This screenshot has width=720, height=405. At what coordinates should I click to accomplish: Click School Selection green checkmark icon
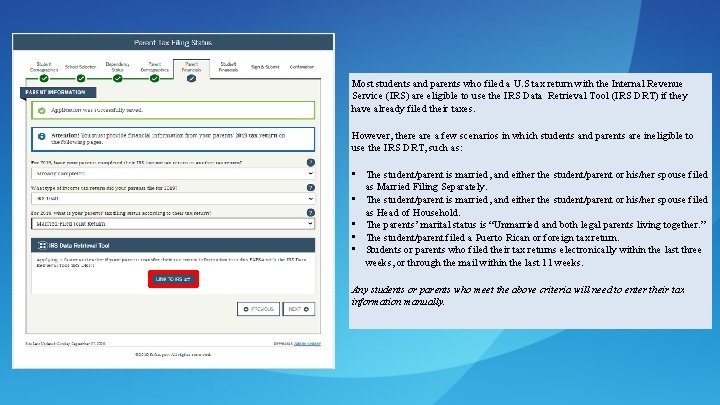coord(81,79)
